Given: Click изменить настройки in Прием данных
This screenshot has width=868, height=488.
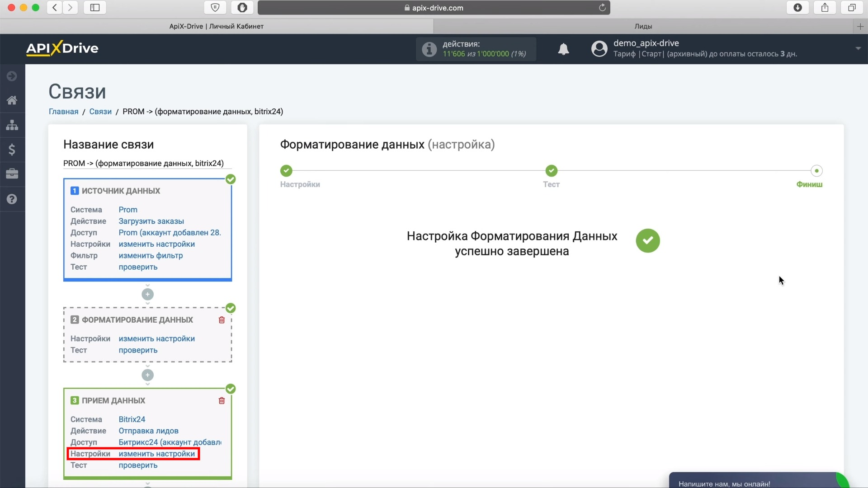Looking at the screenshot, I should pyautogui.click(x=156, y=454).
